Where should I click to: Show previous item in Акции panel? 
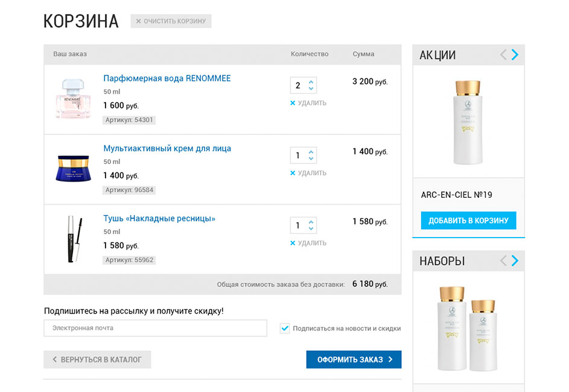coord(503,55)
